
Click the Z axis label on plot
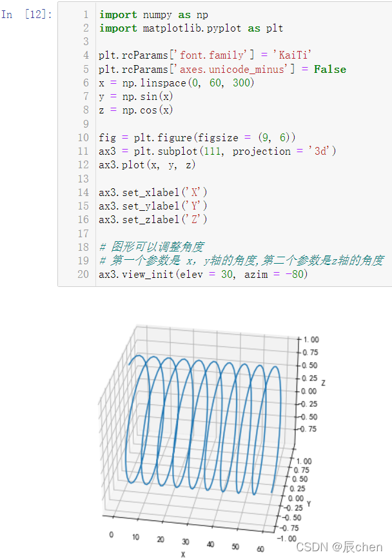tap(323, 383)
